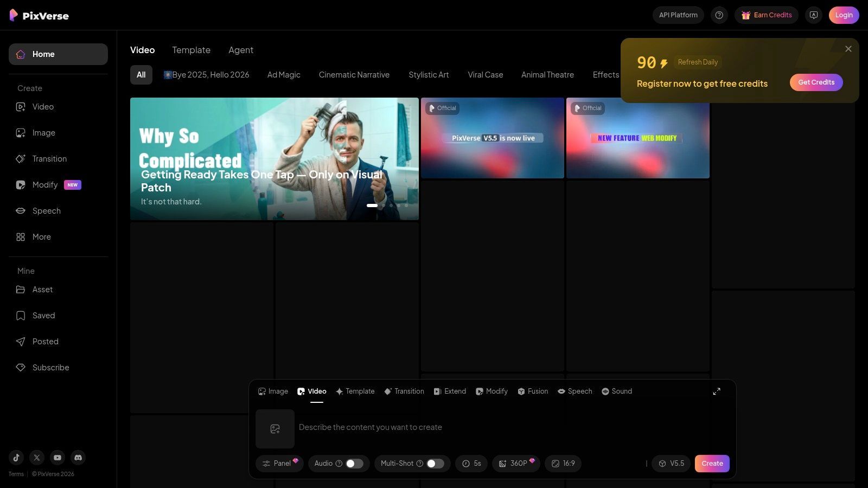
Task: Turn on the Multi-Shot toggle
Action: [x=435, y=464]
